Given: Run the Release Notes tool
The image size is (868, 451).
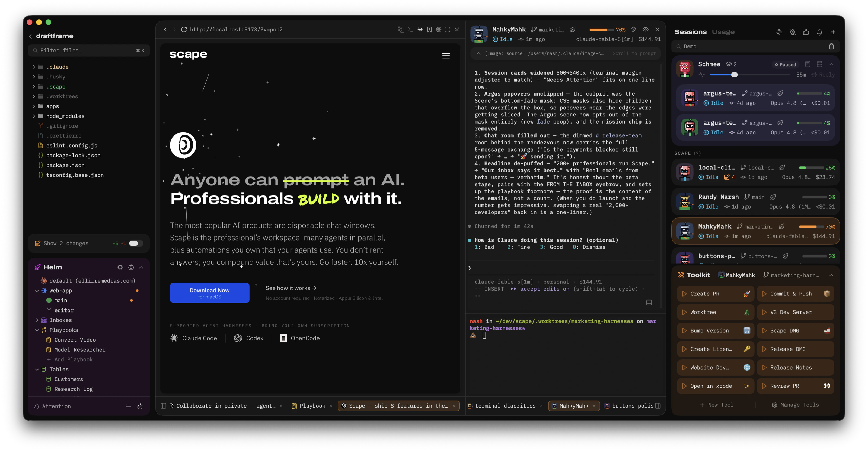Looking at the screenshot, I should (x=796, y=368).
